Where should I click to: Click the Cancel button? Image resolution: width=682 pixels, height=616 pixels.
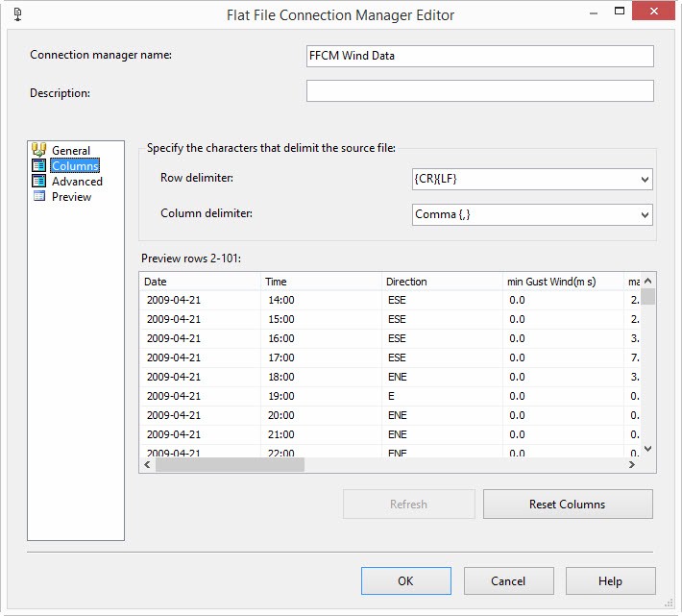[x=508, y=581]
